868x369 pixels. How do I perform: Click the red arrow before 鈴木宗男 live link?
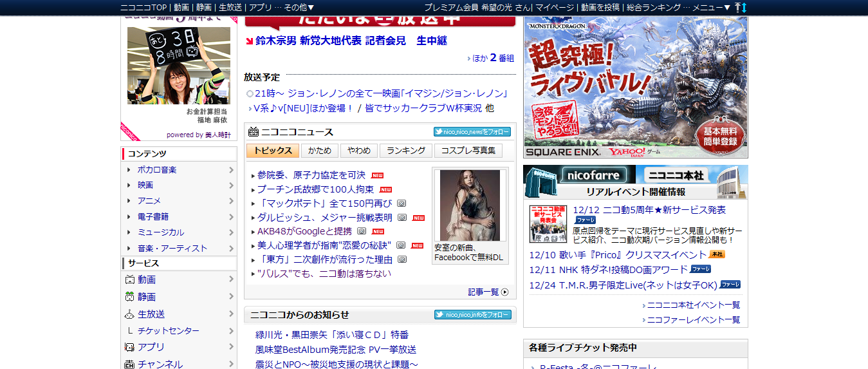tap(249, 41)
